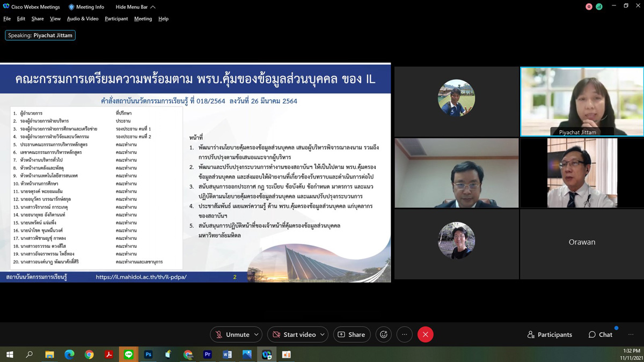Open panel options ellipsis beside Chat
The image size is (644, 362).
[631, 335]
